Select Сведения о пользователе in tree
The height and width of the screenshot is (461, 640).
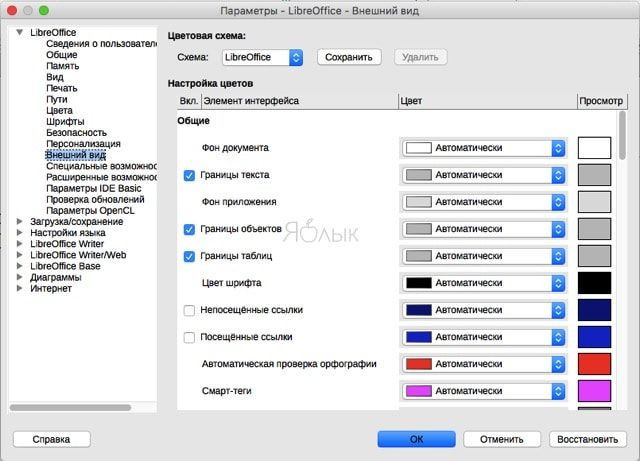click(101, 44)
